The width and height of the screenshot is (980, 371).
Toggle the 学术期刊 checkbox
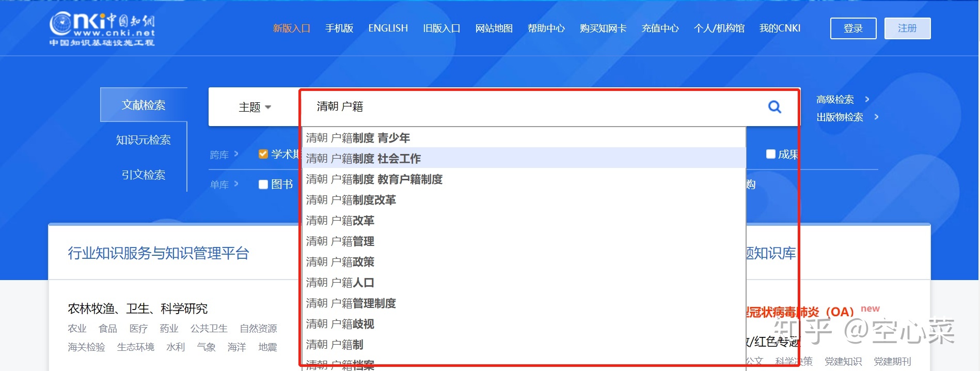[263, 154]
